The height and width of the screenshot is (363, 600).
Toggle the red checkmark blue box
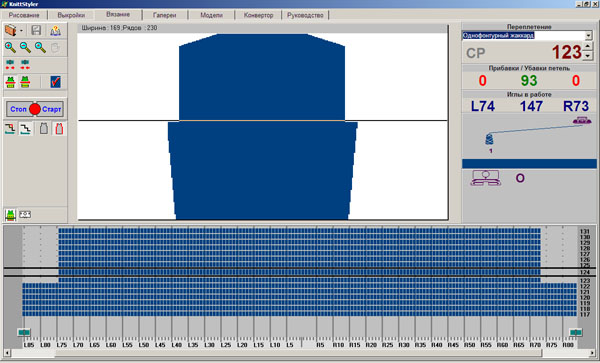(x=55, y=82)
